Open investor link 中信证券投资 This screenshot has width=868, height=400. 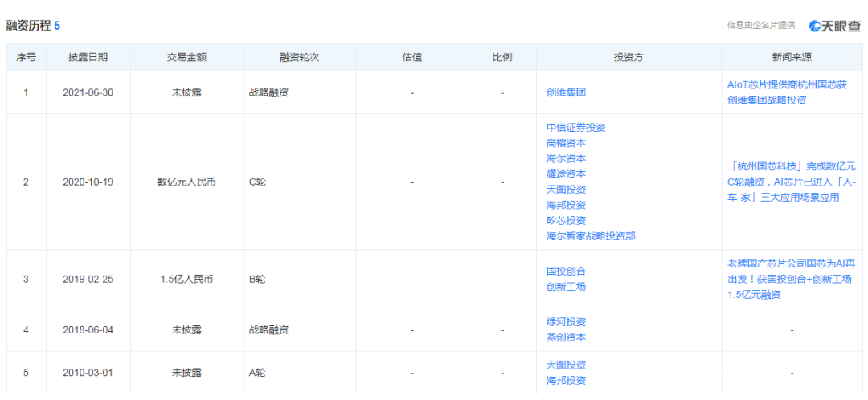(x=575, y=128)
